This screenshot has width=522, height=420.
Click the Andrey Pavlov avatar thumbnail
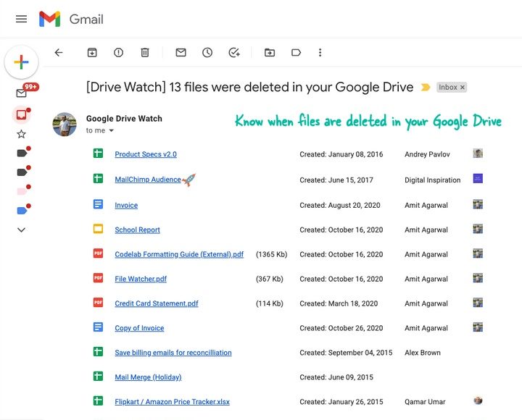click(478, 154)
